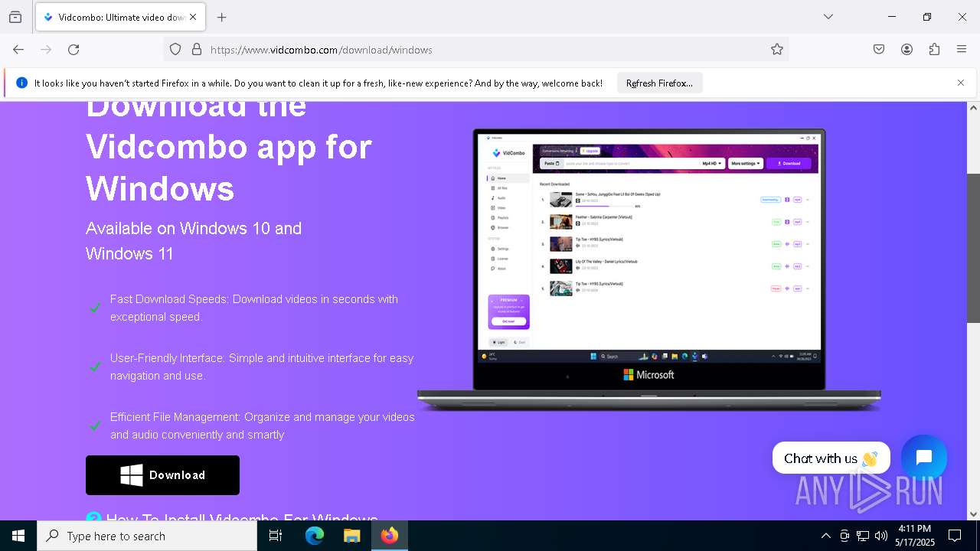Click the page vertical scrollbar thumb
This screenshot has width=980, height=551.
(973, 248)
